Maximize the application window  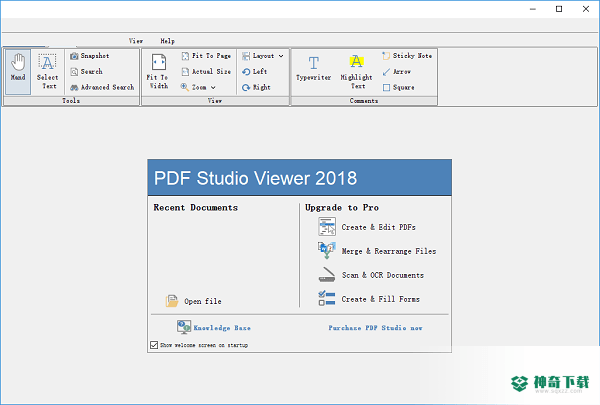tap(559, 9)
